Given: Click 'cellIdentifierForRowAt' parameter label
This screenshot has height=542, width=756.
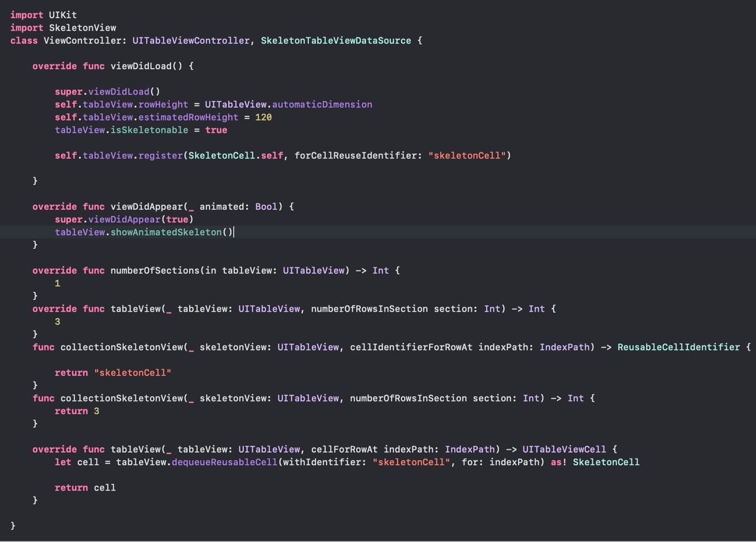Looking at the screenshot, I should [x=411, y=347].
